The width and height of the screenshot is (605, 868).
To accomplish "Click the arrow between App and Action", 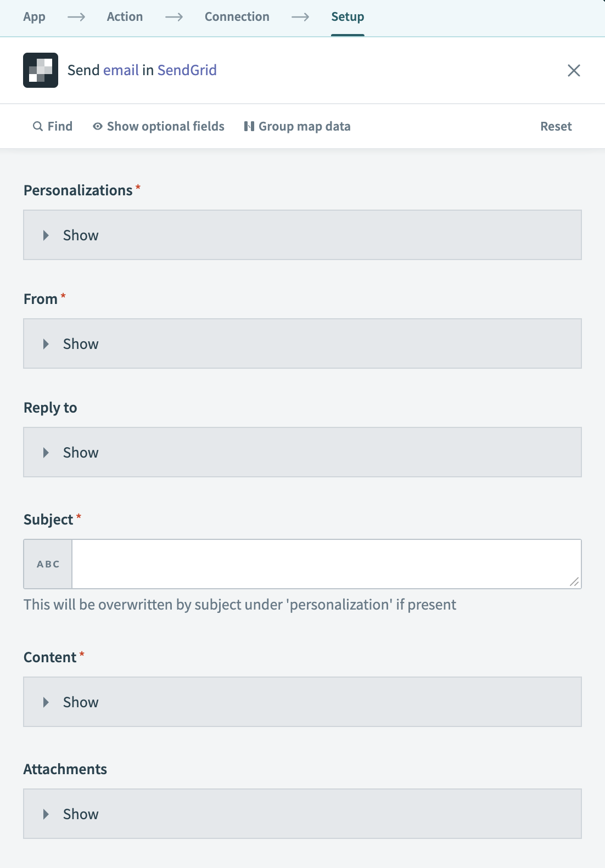I will tap(76, 16).
